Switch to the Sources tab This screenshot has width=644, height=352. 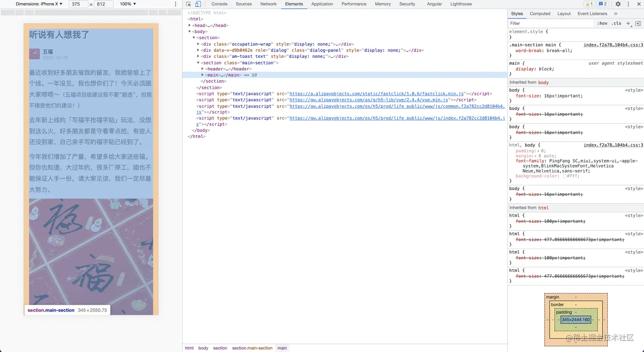[x=244, y=4]
